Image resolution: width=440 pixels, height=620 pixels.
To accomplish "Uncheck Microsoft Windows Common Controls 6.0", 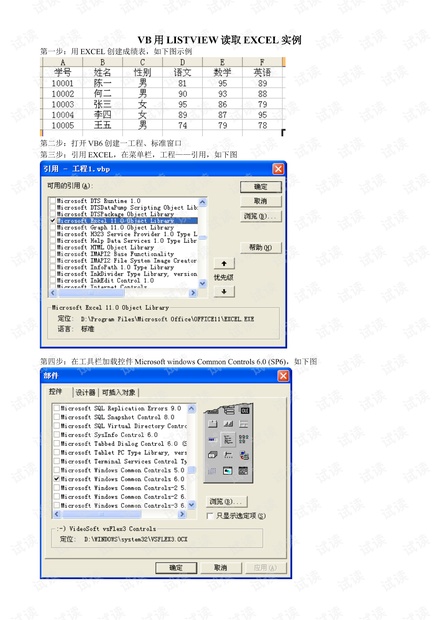I will (57, 479).
